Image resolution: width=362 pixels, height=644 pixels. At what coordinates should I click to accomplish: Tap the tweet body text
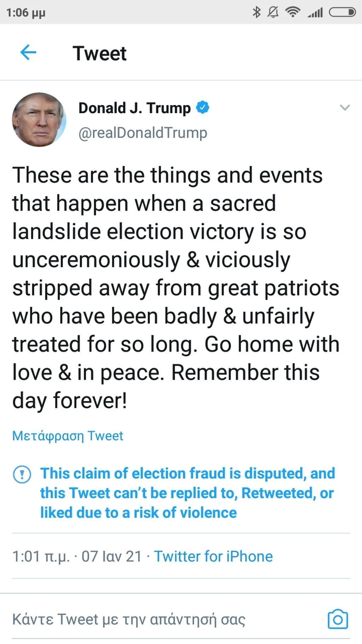(176, 288)
